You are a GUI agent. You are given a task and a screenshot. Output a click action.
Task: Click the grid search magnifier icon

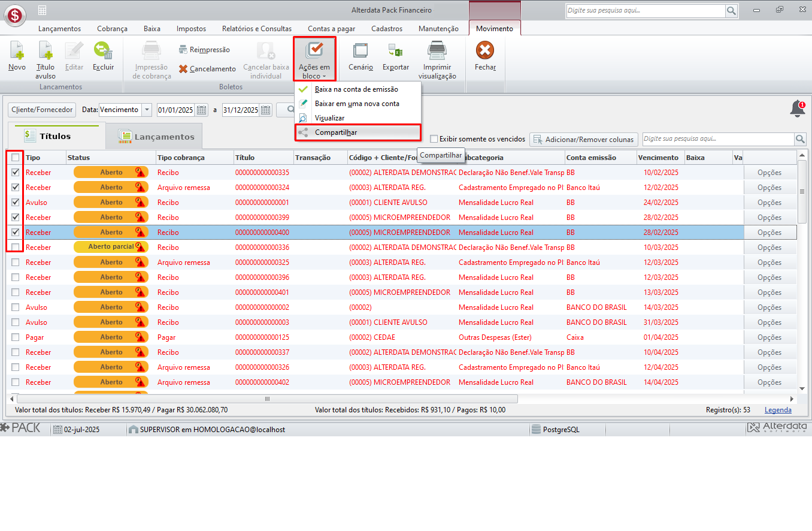[801, 139]
